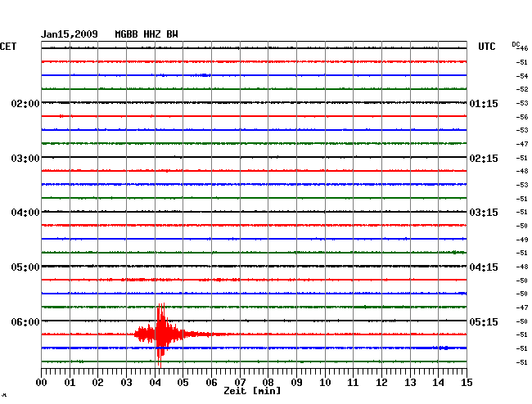Select the 03:00 CET row label
The image size is (532, 404).
click(x=25, y=159)
